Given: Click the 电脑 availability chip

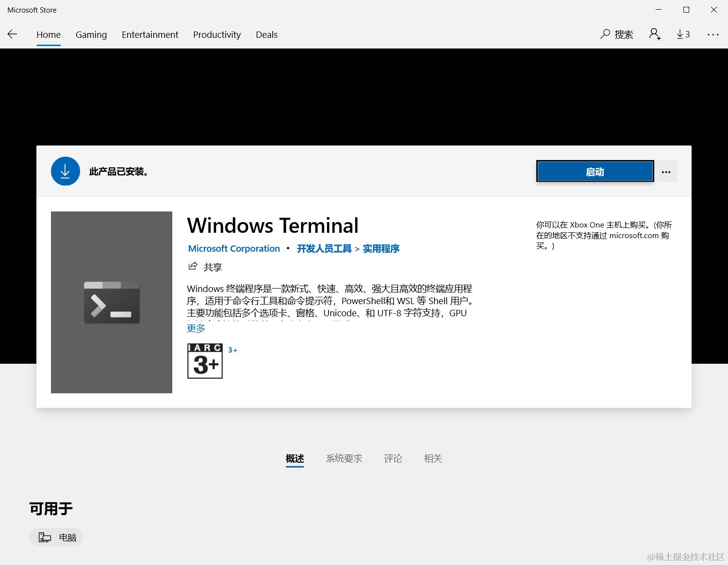Looking at the screenshot, I should tap(57, 537).
